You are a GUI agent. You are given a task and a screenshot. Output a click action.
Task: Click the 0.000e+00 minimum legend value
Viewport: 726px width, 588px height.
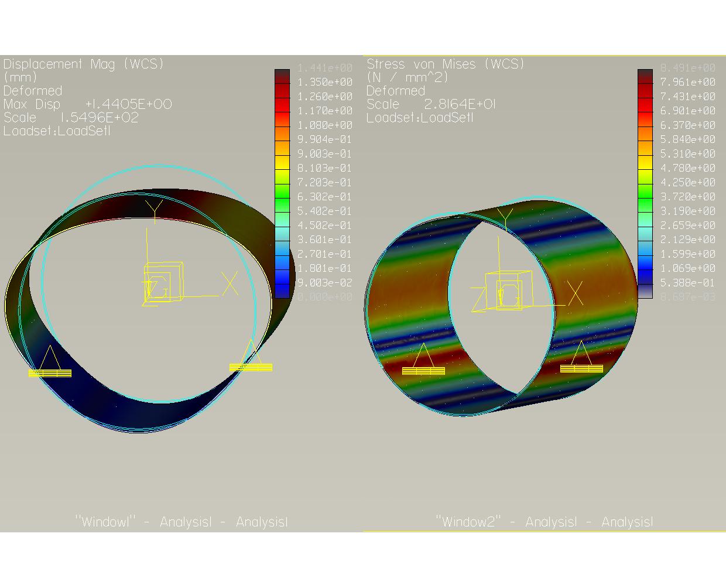(325, 297)
